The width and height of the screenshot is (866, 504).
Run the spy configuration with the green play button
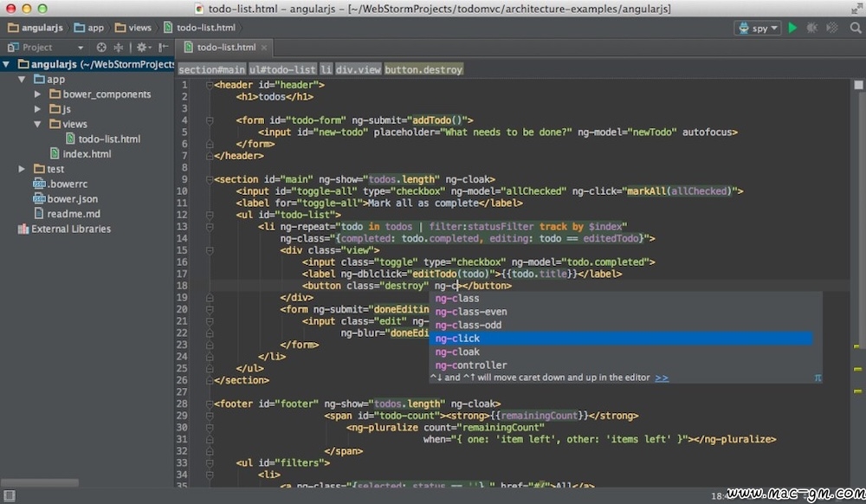(792, 28)
